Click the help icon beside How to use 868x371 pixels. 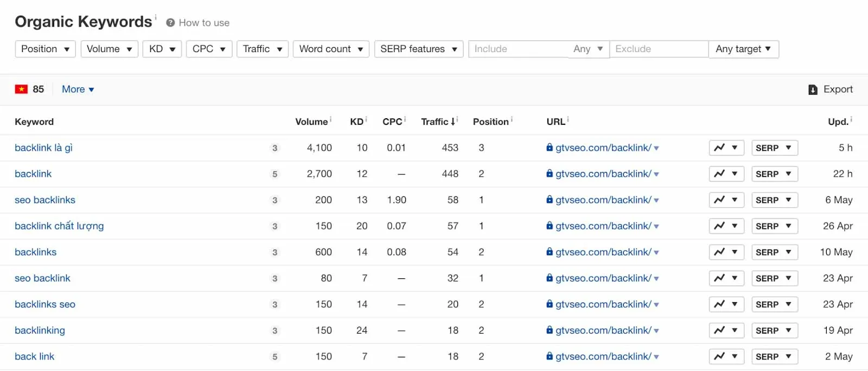coord(170,23)
